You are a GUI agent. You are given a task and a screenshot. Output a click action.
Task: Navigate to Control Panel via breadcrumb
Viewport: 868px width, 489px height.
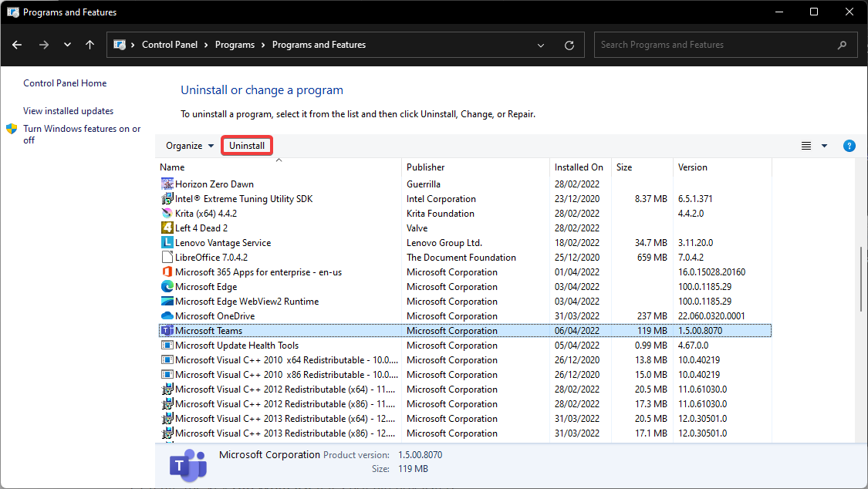click(x=171, y=44)
